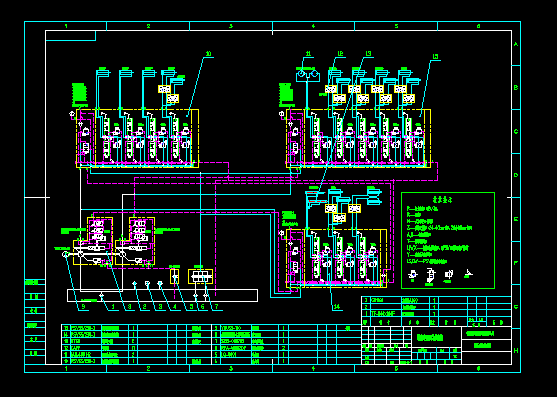Click diamond symbol above callout 2
The height and width of the screenshot is (397, 557).
coord(135,283)
